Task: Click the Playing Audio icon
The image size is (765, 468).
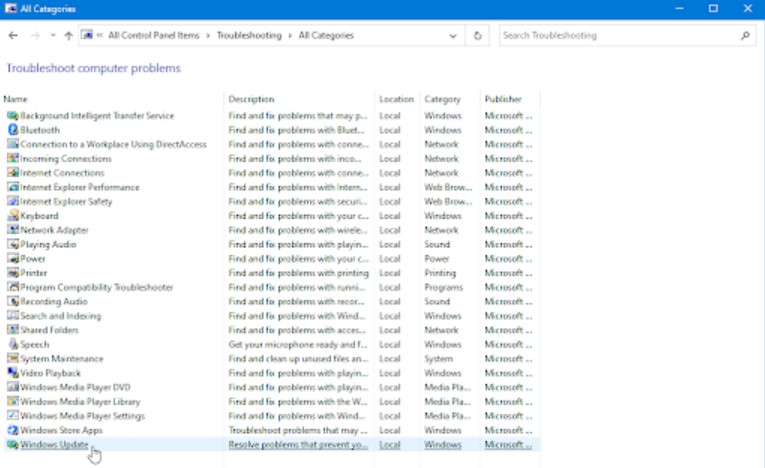Action: (x=13, y=244)
